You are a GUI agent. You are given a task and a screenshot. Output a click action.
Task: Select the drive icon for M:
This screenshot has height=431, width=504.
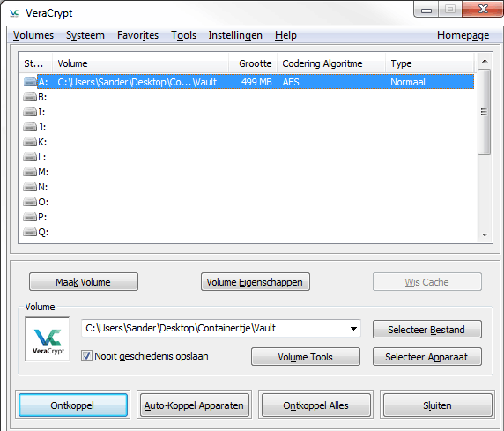(x=30, y=172)
